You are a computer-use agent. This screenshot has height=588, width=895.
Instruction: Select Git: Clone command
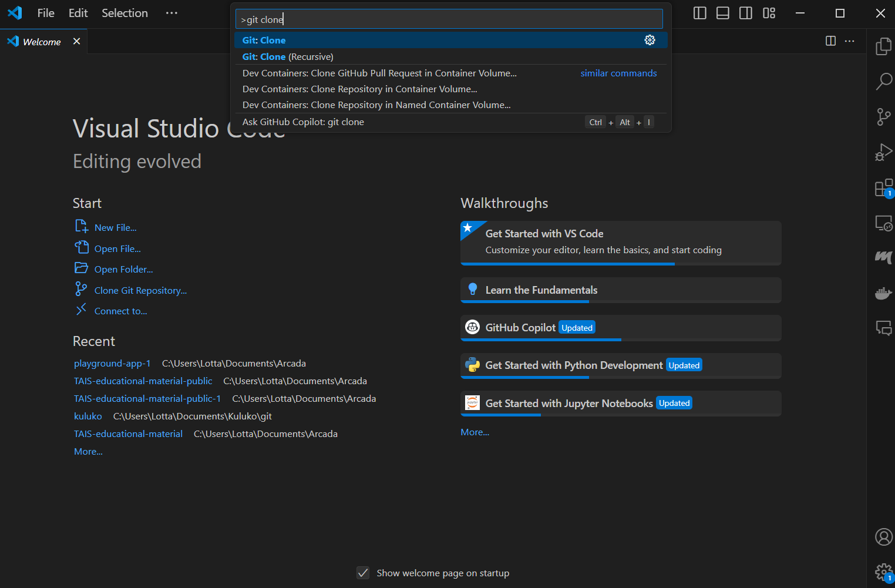click(x=450, y=40)
